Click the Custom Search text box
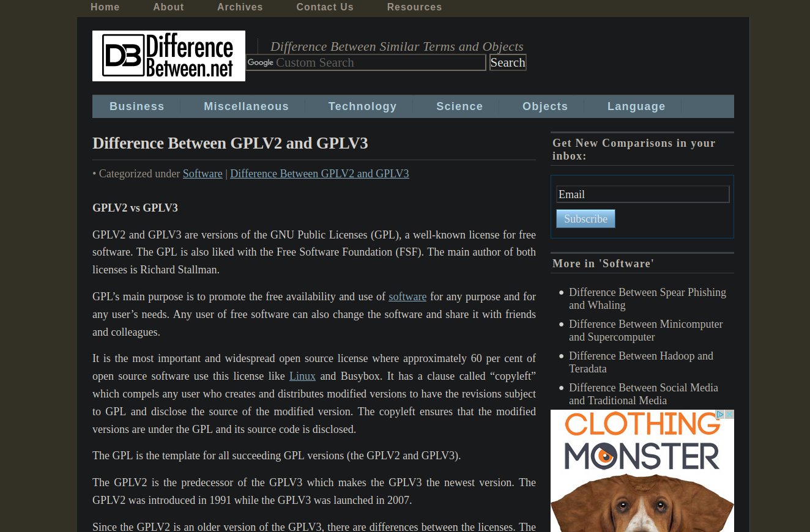The height and width of the screenshot is (532, 810). coord(373,62)
